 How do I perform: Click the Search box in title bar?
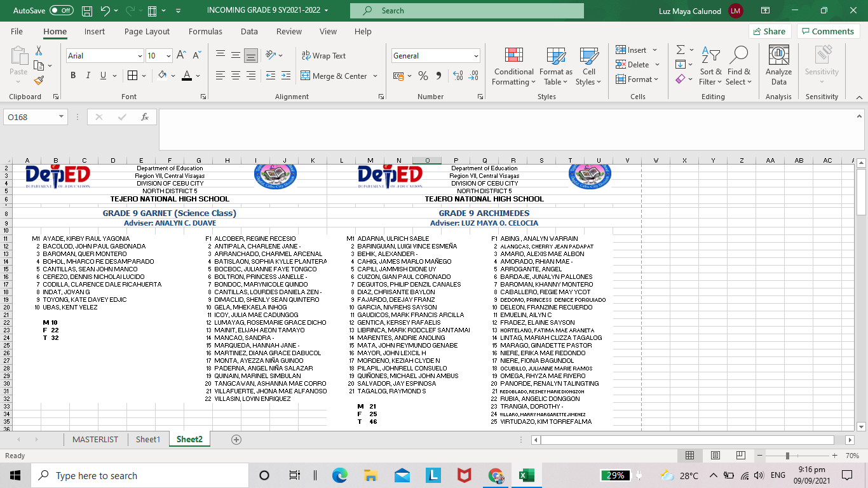click(466, 11)
